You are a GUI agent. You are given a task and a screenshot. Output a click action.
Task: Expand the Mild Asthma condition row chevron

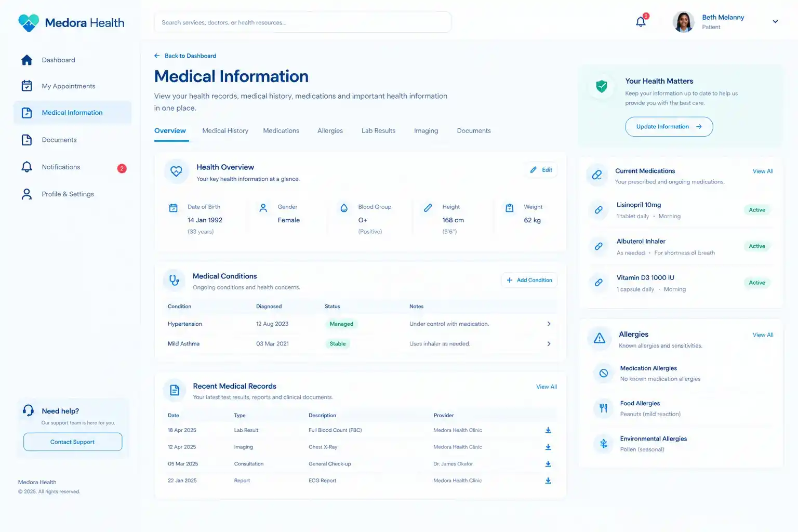click(549, 344)
